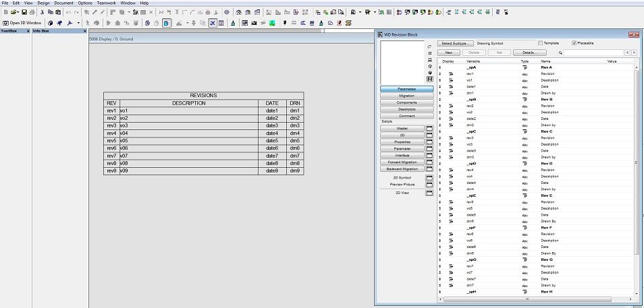This screenshot has width=644, height=308.
Task: Click the parameter search input field
Action: [x=593, y=53]
